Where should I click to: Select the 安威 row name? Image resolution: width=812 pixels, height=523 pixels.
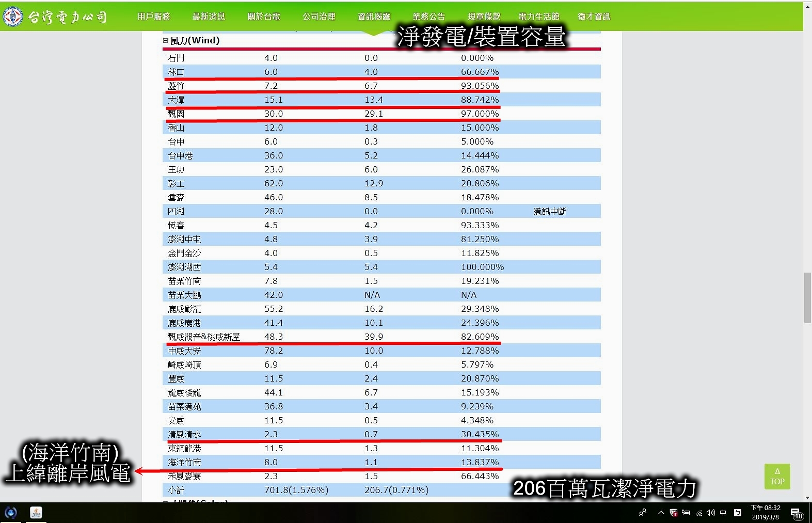point(176,420)
